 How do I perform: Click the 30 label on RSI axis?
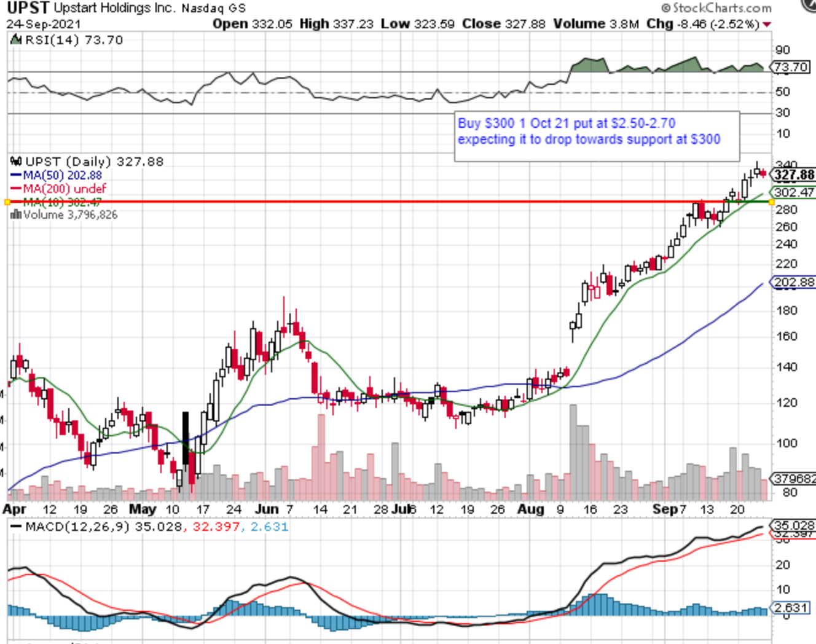click(x=783, y=112)
